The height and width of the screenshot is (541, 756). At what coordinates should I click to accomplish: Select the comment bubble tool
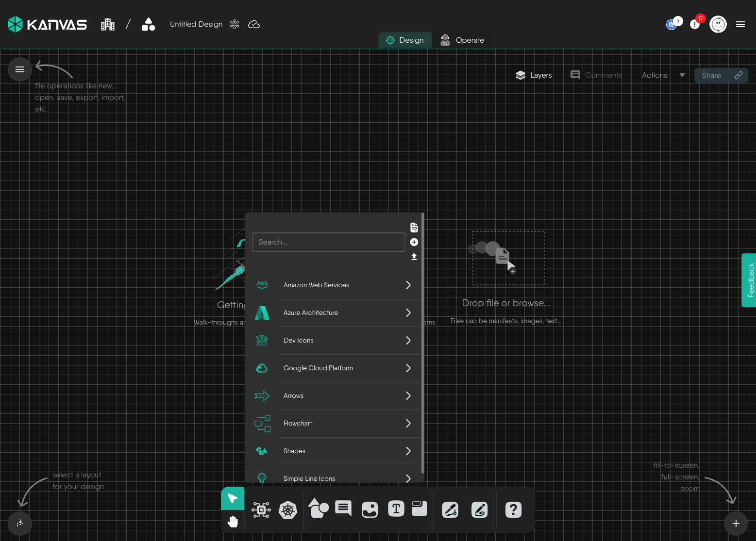[x=343, y=508]
